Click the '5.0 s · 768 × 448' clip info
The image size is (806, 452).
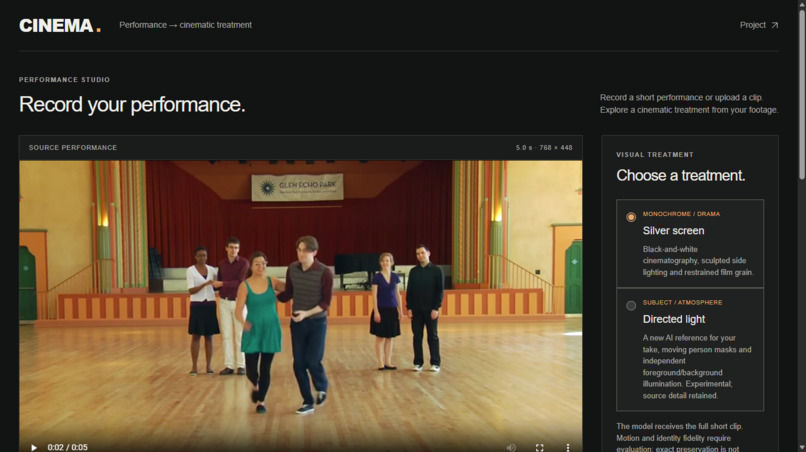tap(544, 148)
